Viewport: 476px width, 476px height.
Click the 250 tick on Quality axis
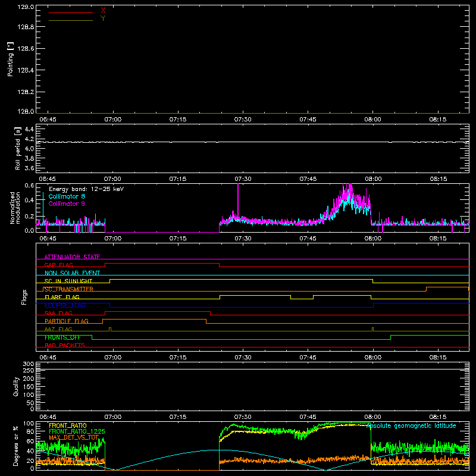click(28, 371)
